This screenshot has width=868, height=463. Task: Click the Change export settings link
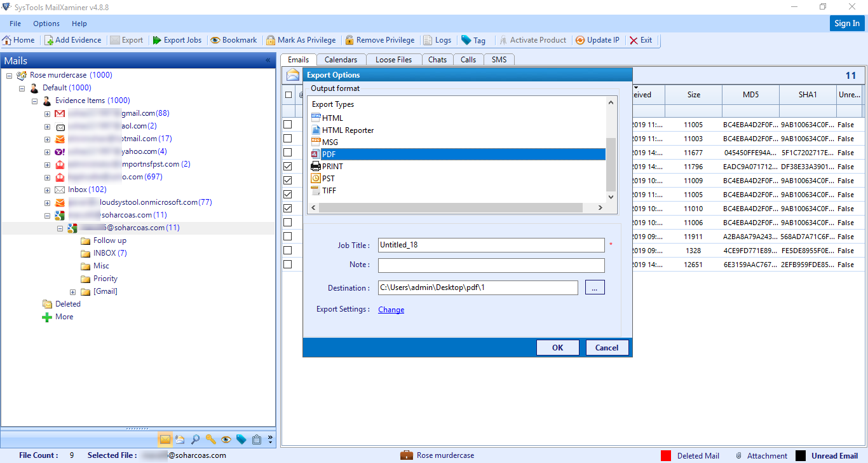coord(391,310)
